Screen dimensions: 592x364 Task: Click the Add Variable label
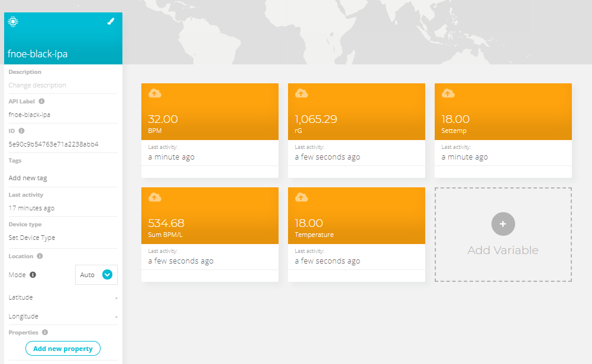(x=503, y=250)
